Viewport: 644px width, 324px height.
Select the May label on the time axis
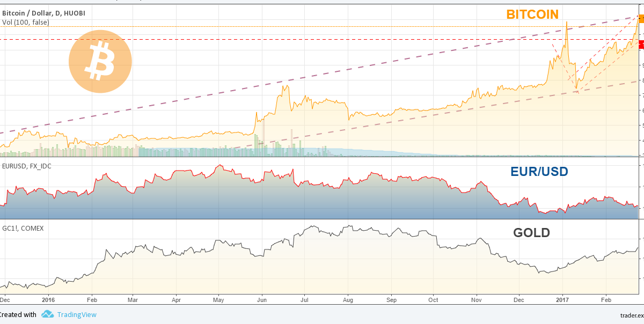coord(218,300)
